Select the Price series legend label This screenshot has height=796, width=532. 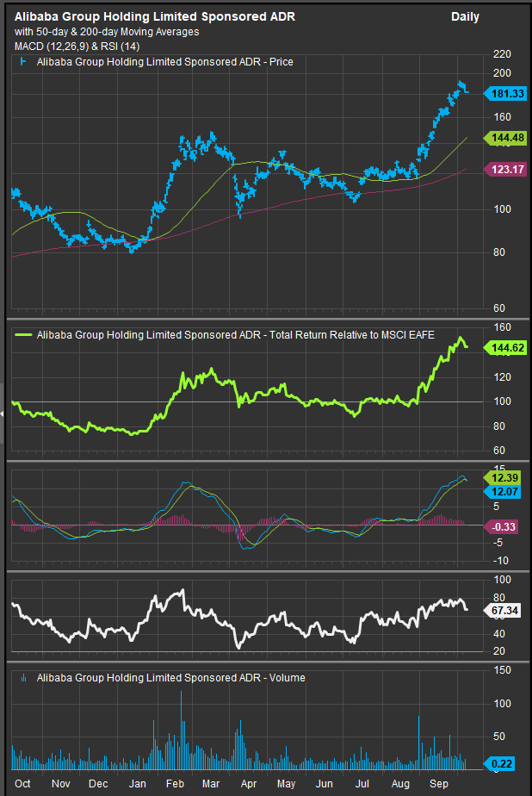pos(164,61)
